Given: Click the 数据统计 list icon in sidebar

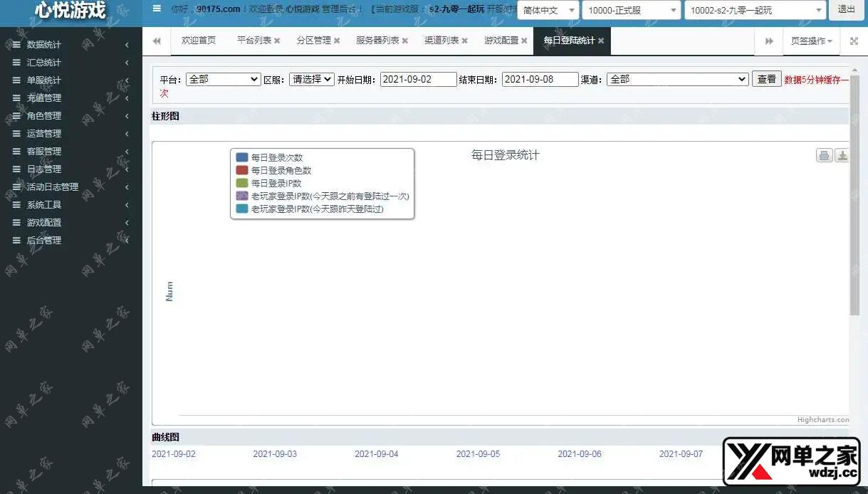Looking at the screenshot, I should [16, 45].
